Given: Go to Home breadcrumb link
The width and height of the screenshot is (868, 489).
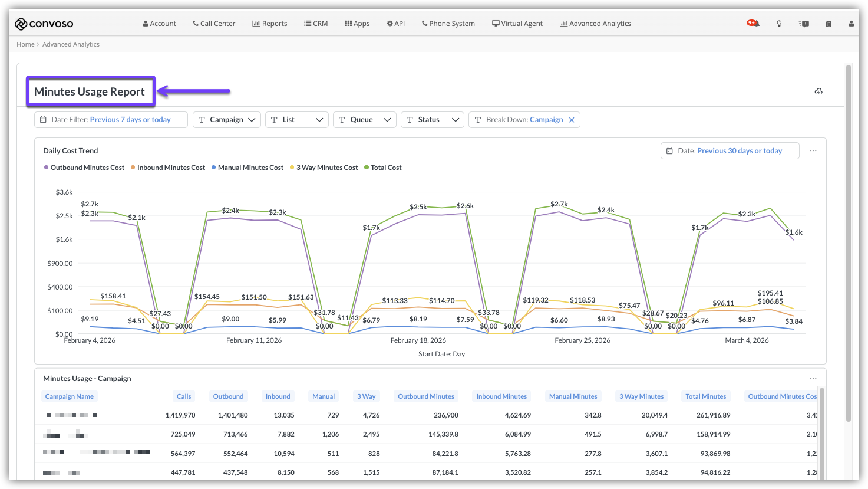Looking at the screenshot, I should coord(25,44).
